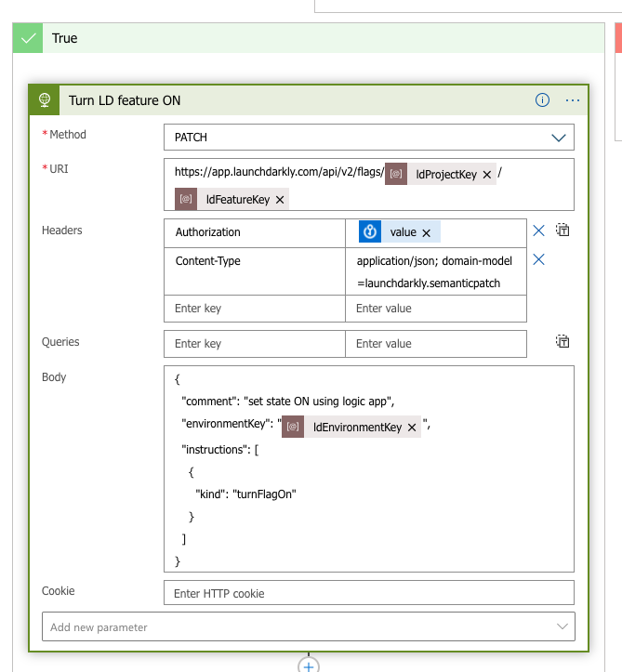This screenshot has width=622, height=672.
Task: Click the Cookie input field
Action: pyautogui.click(x=369, y=593)
